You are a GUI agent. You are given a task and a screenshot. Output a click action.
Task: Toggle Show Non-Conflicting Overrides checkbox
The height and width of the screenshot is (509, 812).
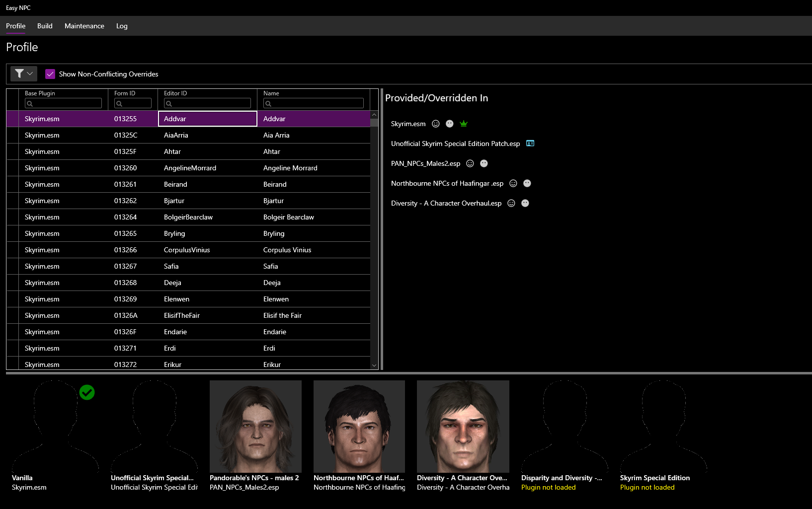[x=50, y=74]
